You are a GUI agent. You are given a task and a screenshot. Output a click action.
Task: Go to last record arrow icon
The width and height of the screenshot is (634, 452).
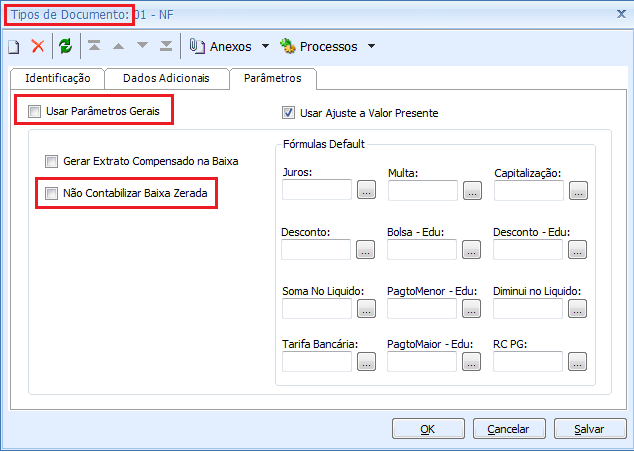(x=166, y=46)
